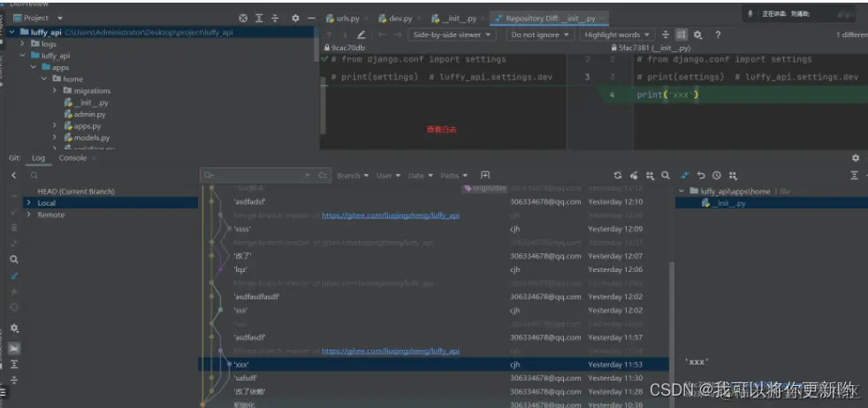Click the revert arrow icon in commit details
Screen dimensions: 868x408
[701, 175]
